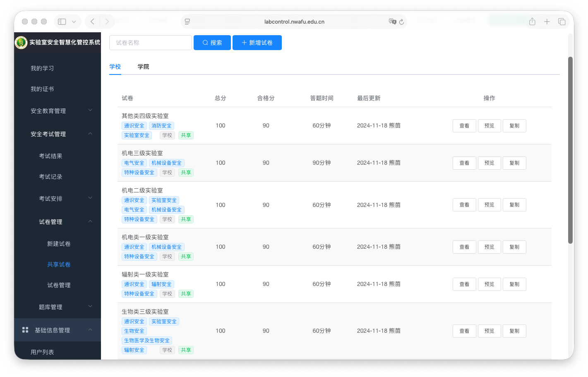Click the address bar URL labcontrol.nwafu.edu.cn

click(x=294, y=22)
